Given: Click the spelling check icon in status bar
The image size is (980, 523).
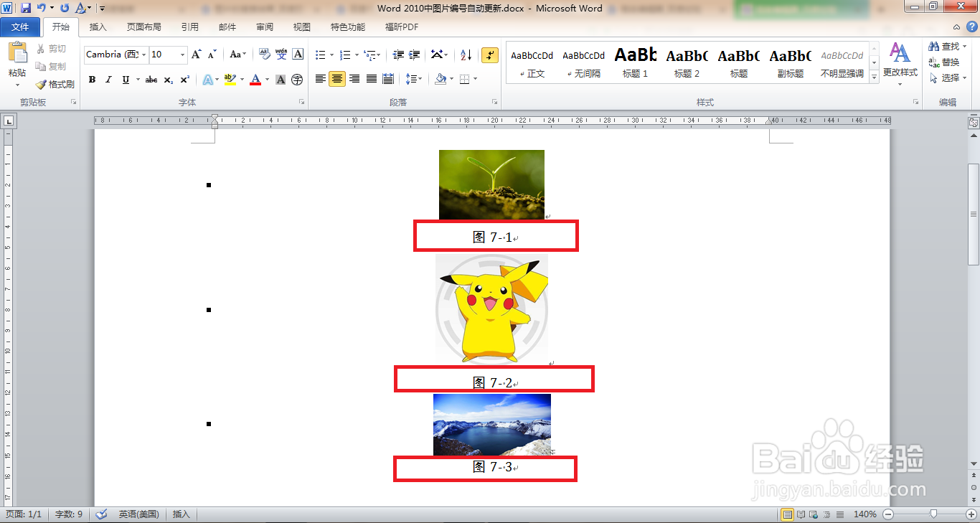Looking at the screenshot, I should tap(101, 514).
